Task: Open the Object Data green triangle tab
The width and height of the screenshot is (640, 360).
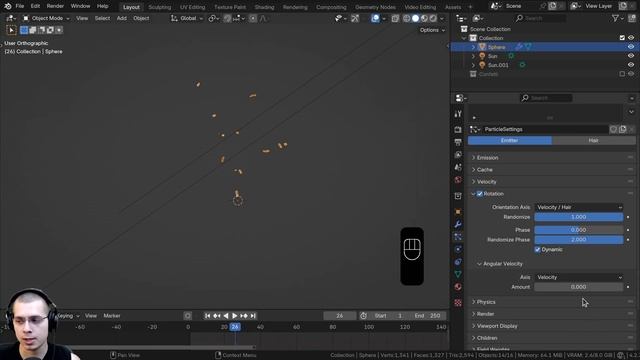Action: coord(458,274)
